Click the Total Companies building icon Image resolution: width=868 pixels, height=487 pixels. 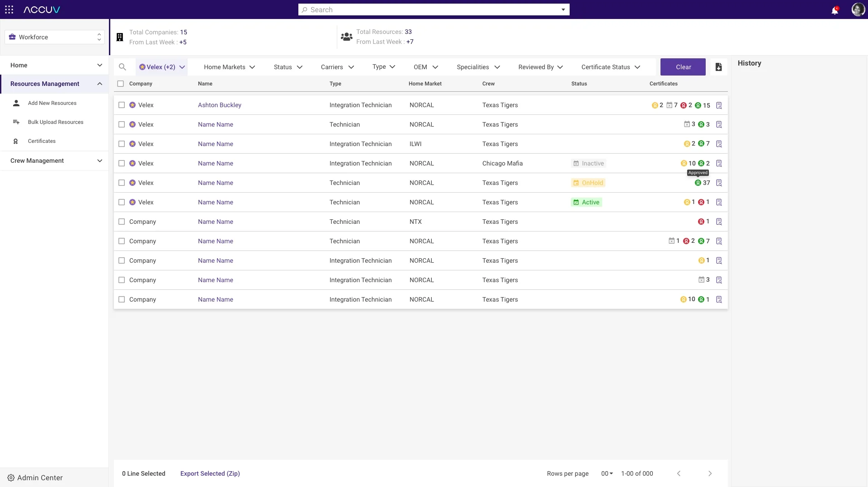(x=120, y=37)
